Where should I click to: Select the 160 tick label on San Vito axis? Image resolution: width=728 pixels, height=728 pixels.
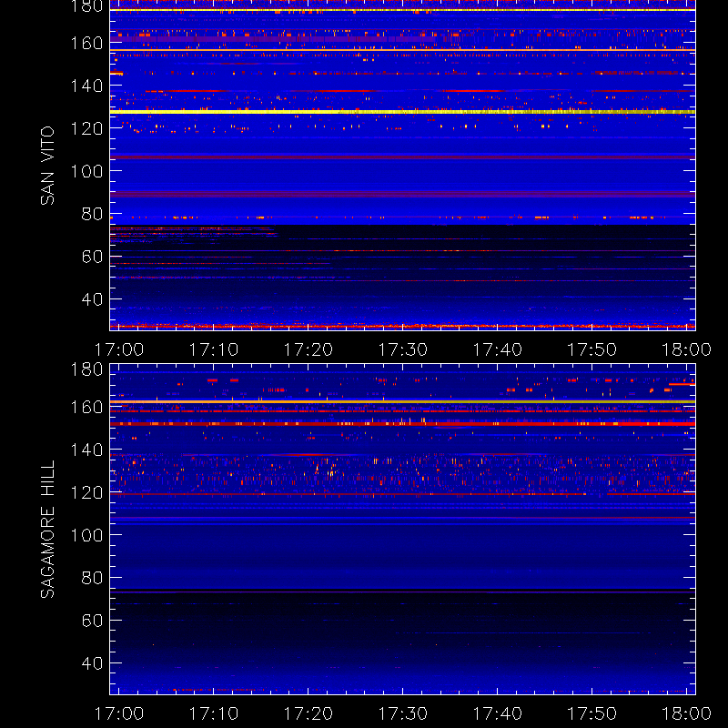click(86, 43)
